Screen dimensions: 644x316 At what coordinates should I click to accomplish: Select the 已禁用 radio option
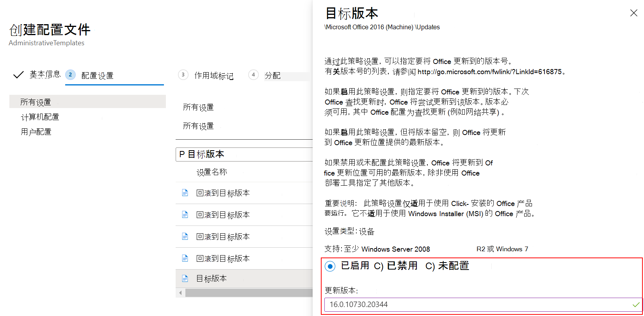click(396, 266)
